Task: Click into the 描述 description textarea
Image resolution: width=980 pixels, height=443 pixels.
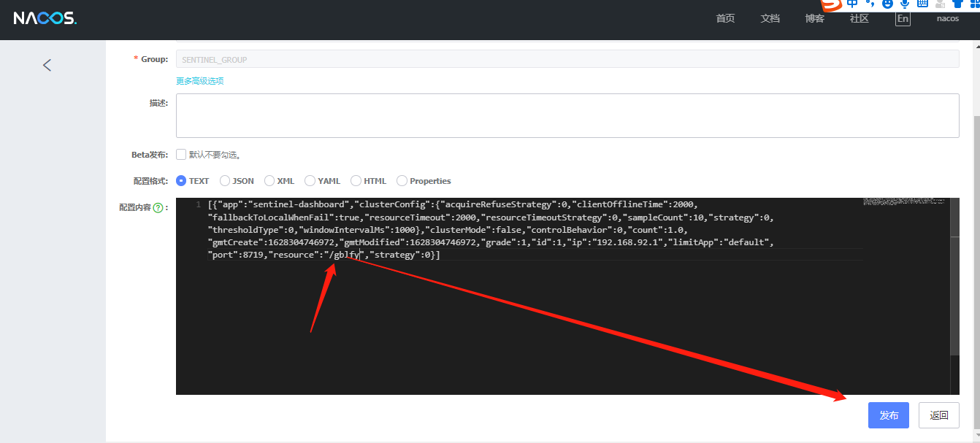Action: click(x=567, y=115)
